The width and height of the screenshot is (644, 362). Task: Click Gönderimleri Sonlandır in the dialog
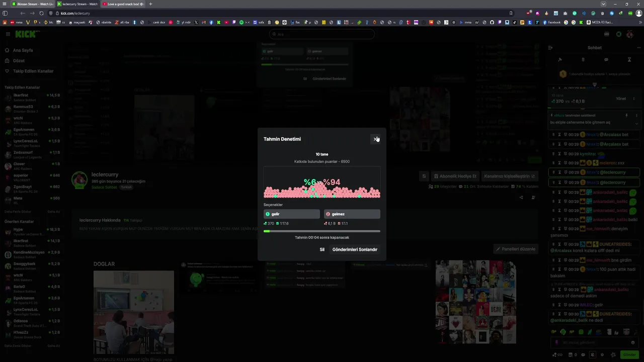pos(355,249)
